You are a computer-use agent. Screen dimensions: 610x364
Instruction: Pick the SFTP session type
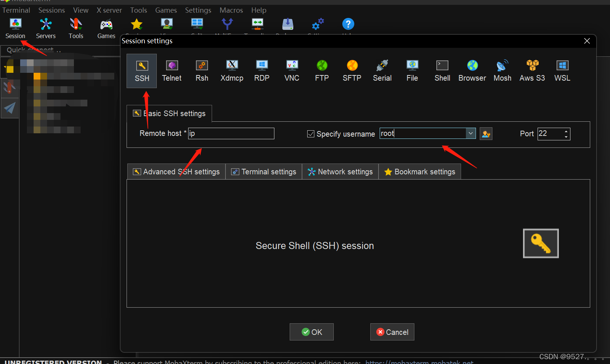click(x=352, y=71)
